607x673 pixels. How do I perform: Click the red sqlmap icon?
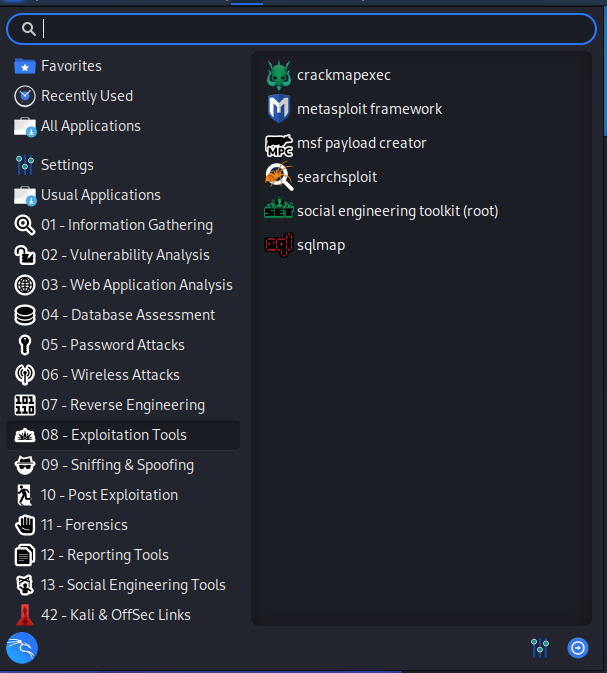click(x=279, y=245)
